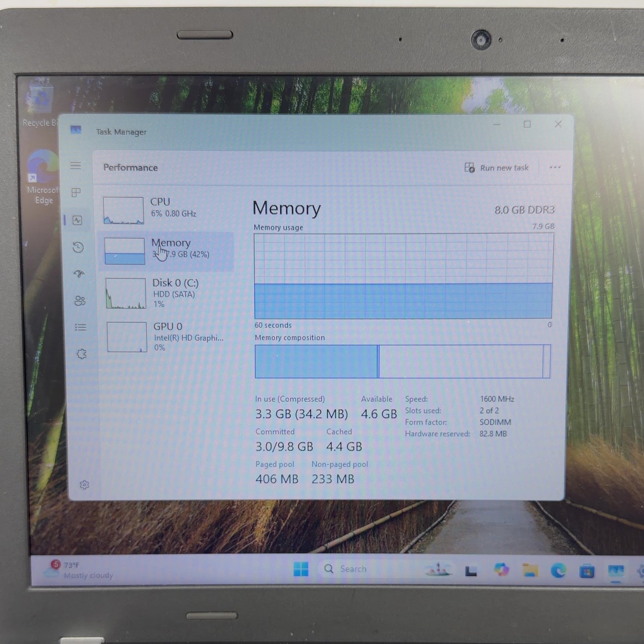Screen dimensions: 644x644
Task: Open Microsoft Edge from the taskbar
Action: pyautogui.click(x=558, y=571)
